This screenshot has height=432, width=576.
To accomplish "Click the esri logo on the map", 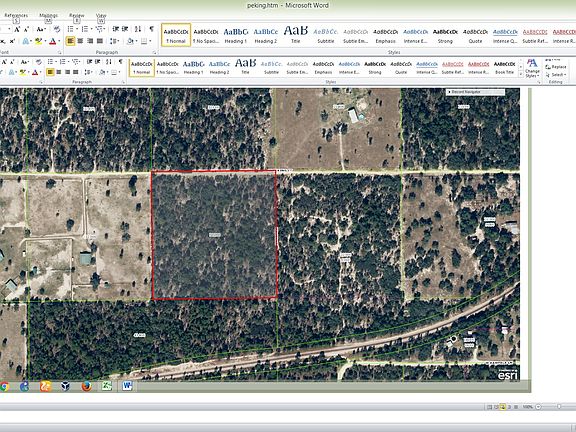I will tap(508, 375).
